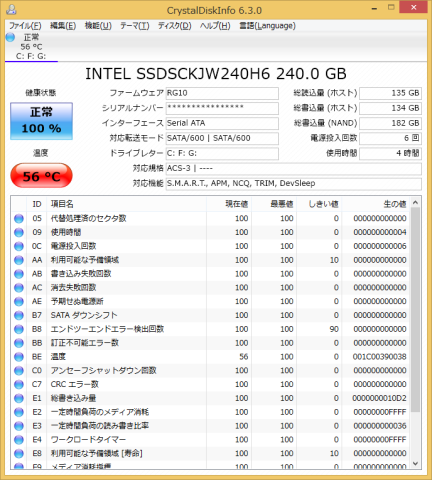Click the 56 °C temperature button

click(x=41, y=176)
